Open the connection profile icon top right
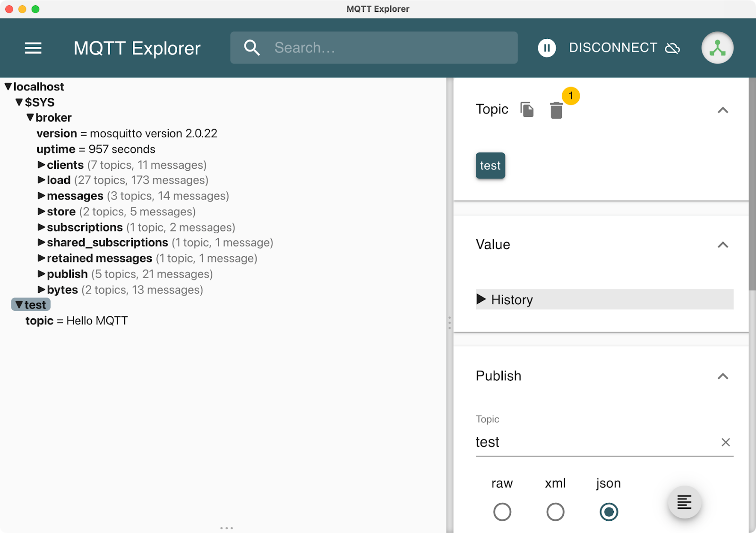 [717, 48]
